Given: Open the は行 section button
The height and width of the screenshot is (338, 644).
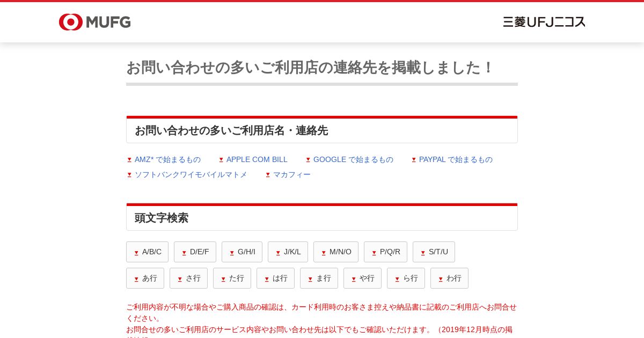Looking at the screenshot, I should coord(275,278).
